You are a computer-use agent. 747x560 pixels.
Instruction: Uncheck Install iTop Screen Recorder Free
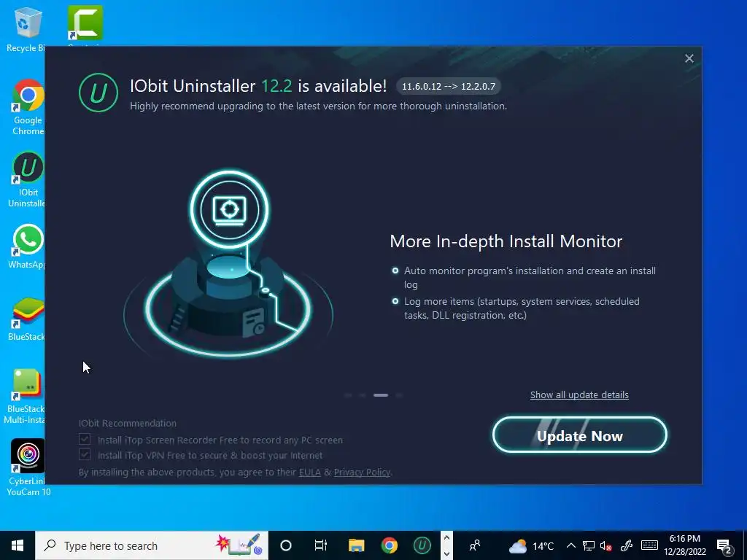(85, 439)
